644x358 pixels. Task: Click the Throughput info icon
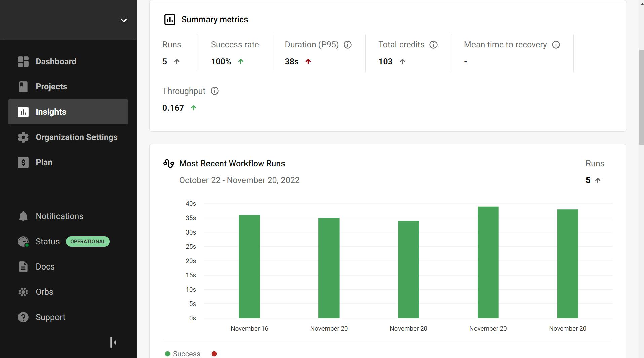tap(215, 91)
